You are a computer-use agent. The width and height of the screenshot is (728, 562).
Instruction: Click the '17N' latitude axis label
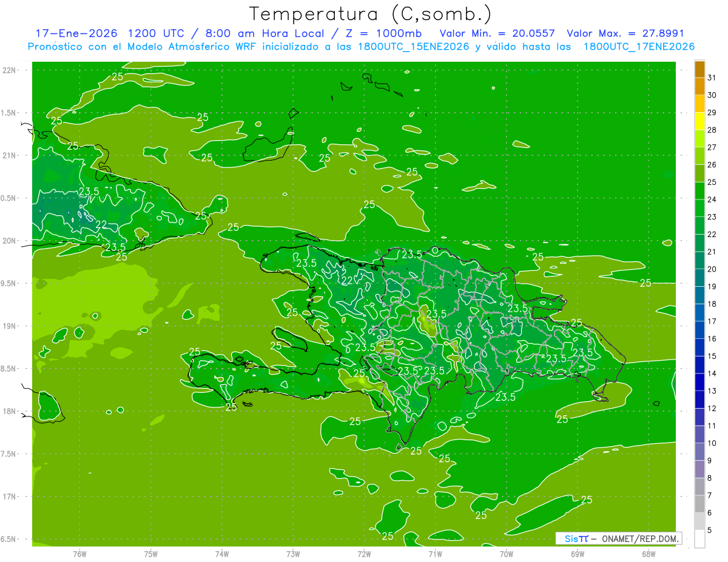[x=9, y=497]
